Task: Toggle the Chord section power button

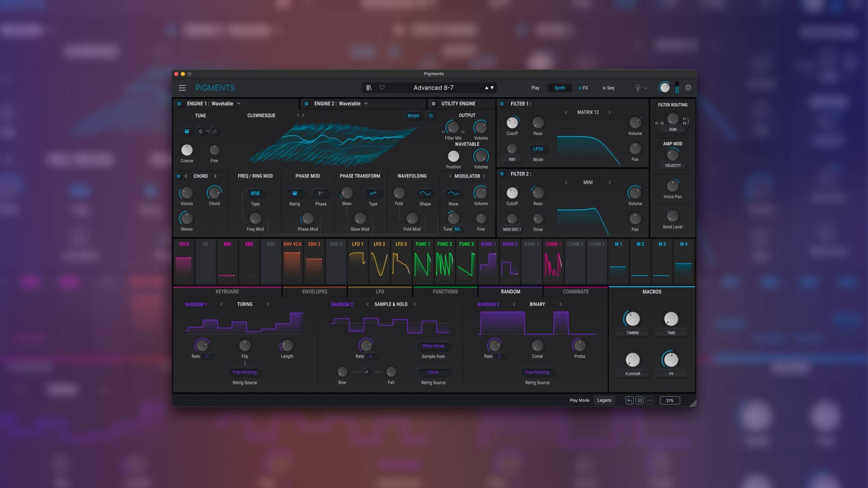Action: pyautogui.click(x=179, y=176)
